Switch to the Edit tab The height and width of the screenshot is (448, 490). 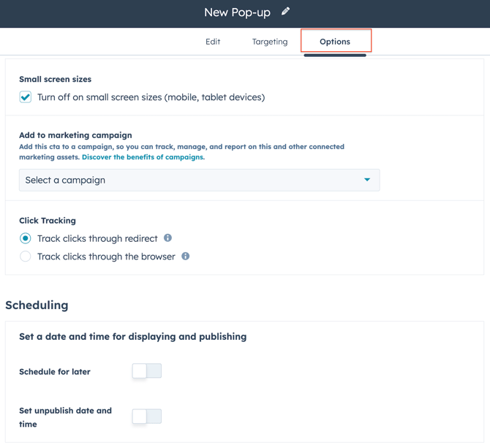(213, 42)
